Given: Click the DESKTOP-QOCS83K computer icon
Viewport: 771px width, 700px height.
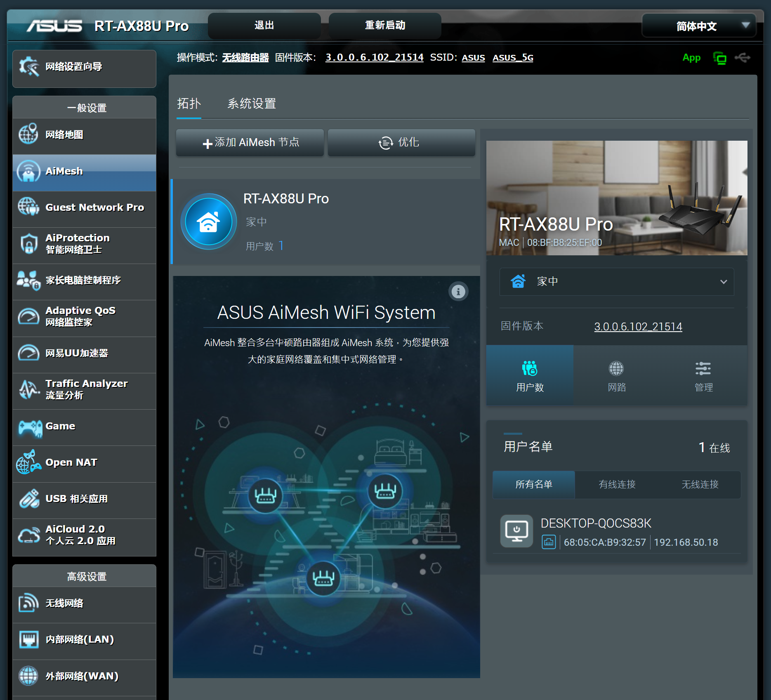Looking at the screenshot, I should [516, 531].
